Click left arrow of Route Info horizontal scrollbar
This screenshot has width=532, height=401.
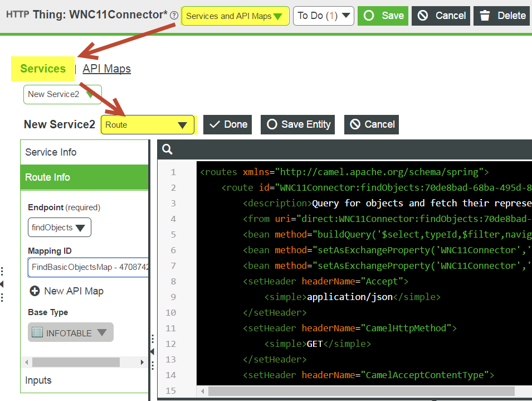click(x=27, y=363)
